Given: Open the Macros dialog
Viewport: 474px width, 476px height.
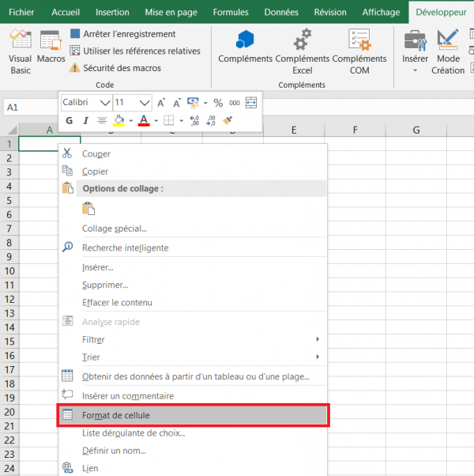Looking at the screenshot, I should pos(51,47).
